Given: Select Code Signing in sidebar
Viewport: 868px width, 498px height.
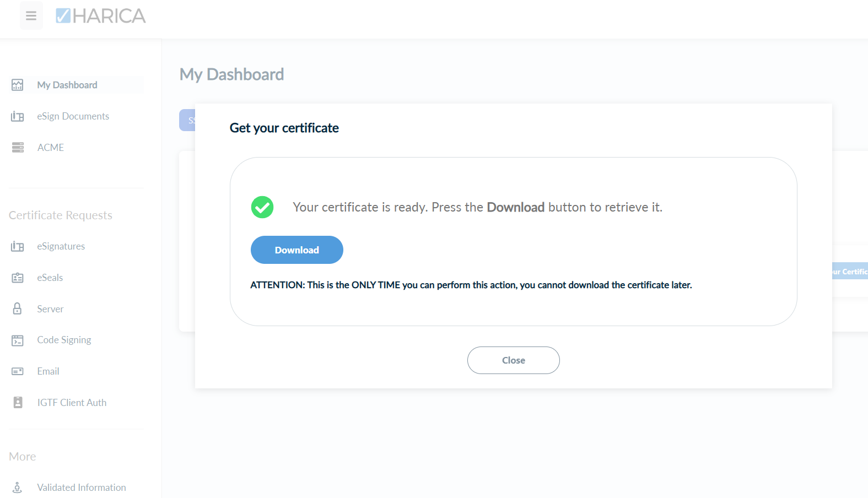Looking at the screenshot, I should click(64, 340).
